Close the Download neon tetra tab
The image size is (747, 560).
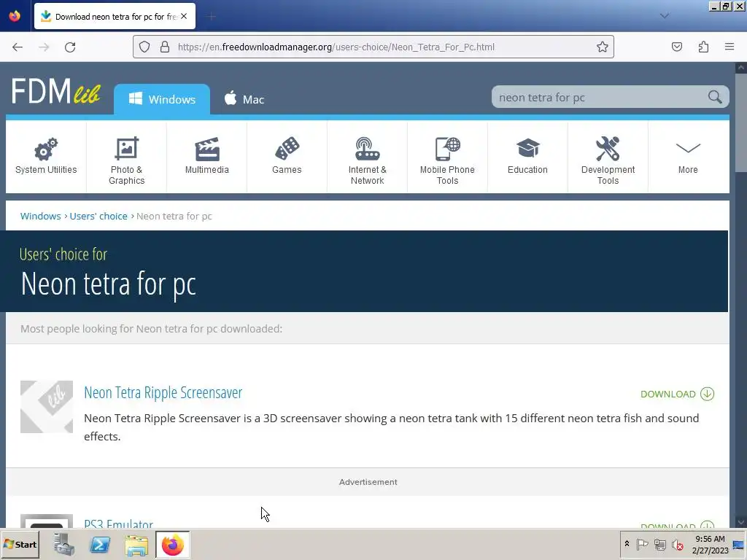(x=184, y=16)
